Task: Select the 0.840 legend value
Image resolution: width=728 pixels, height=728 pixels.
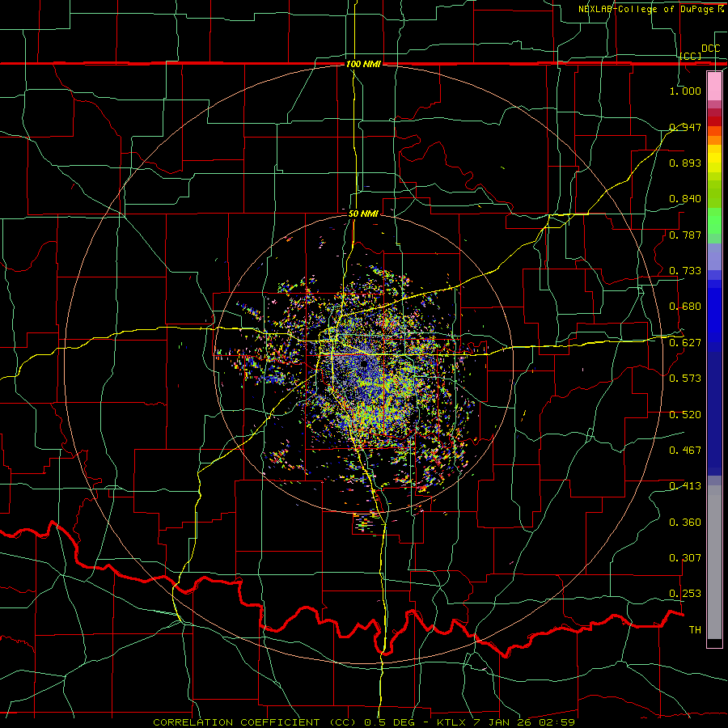Action: [685, 199]
